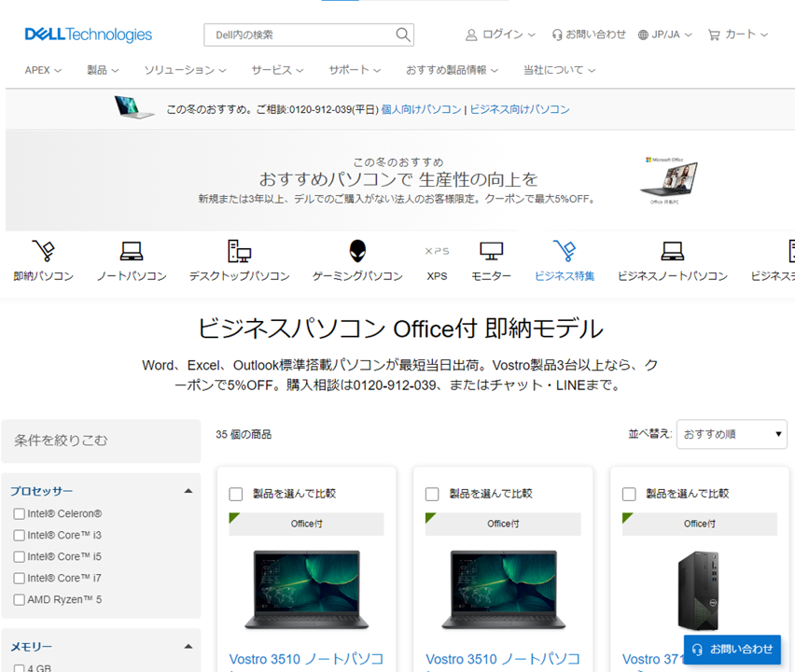Screen dimensions: 795x672
Task: Open the ソリューション menu
Action: click(185, 70)
